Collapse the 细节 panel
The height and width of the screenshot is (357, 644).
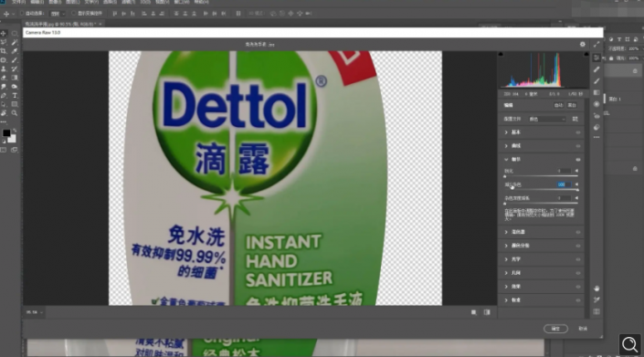point(506,160)
